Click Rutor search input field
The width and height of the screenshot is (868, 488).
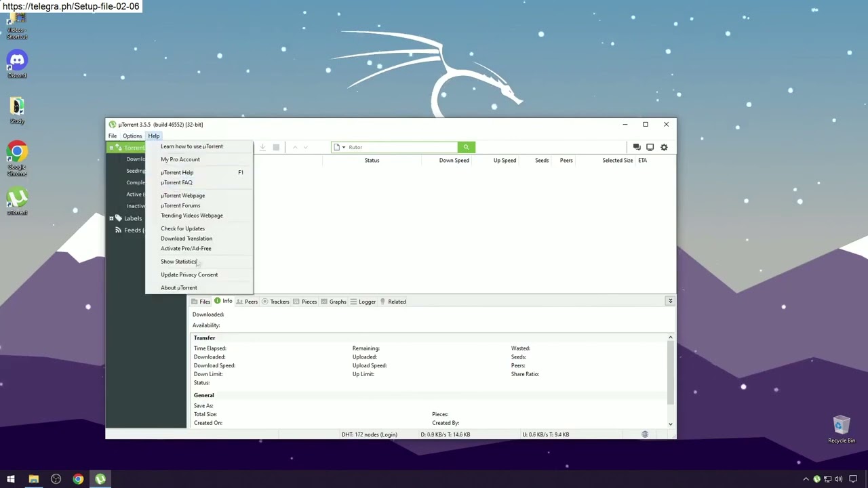pos(402,147)
